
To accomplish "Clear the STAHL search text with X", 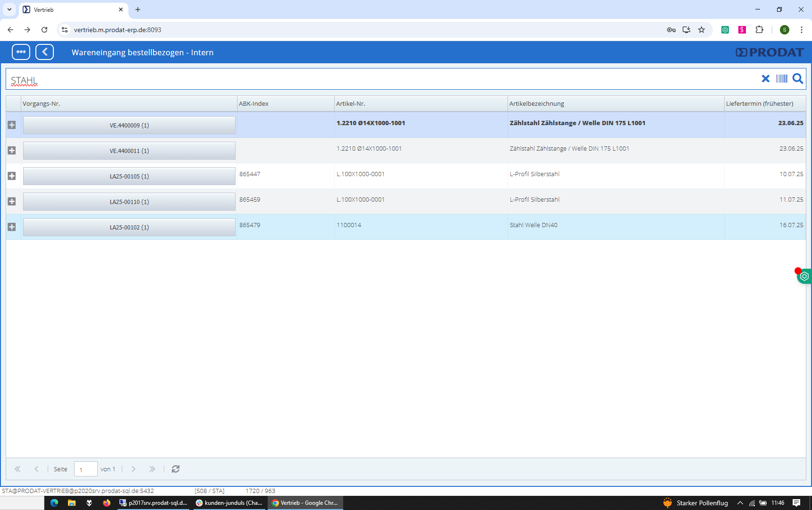I will click(765, 79).
